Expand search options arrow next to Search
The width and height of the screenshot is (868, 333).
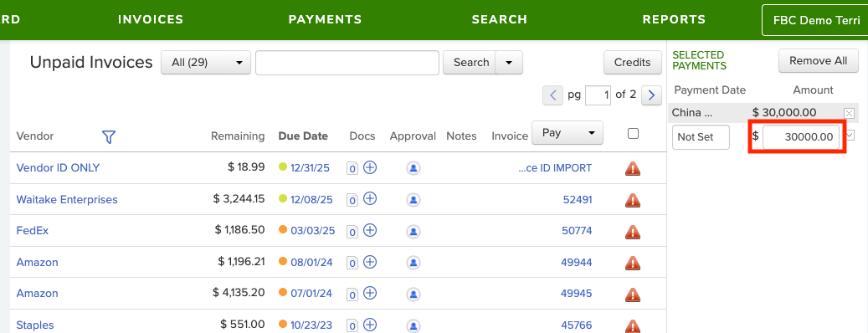tap(509, 63)
